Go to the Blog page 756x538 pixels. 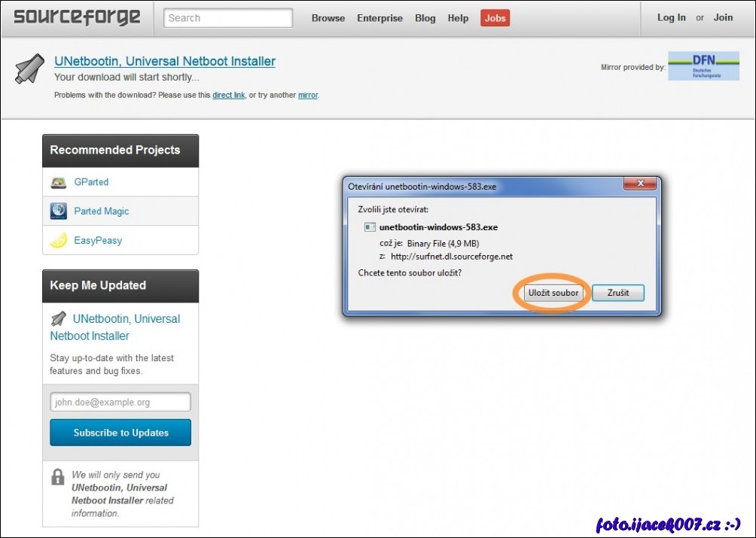click(425, 18)
